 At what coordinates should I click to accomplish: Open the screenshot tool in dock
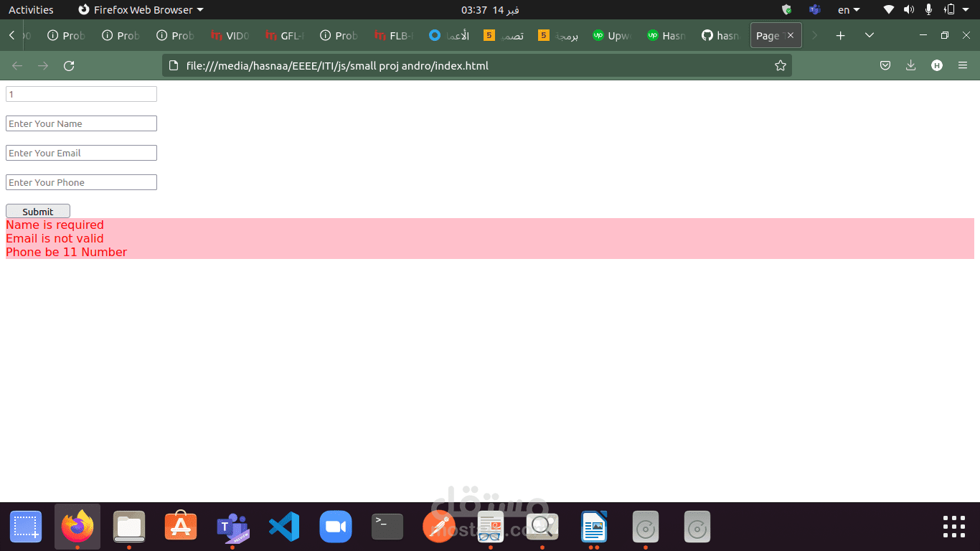pyautogui.click(x=26, y=527)
